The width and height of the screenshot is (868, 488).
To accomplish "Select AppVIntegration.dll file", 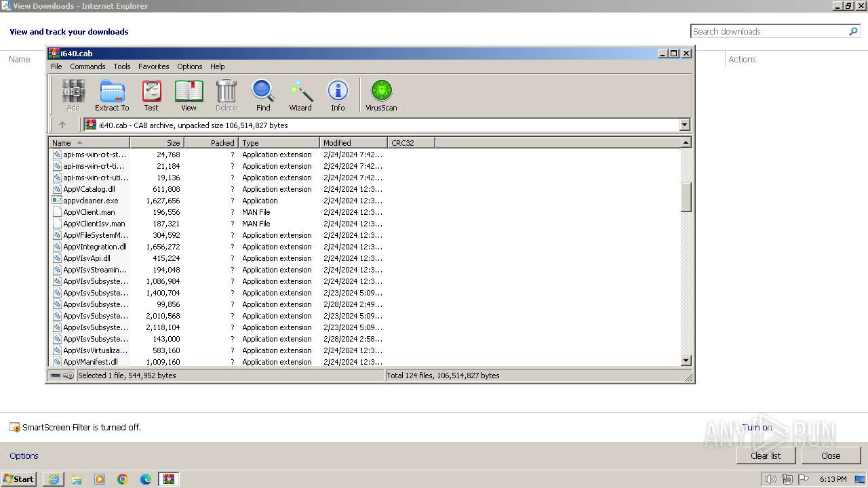I will pyautogui.click(x=95, y=247).
